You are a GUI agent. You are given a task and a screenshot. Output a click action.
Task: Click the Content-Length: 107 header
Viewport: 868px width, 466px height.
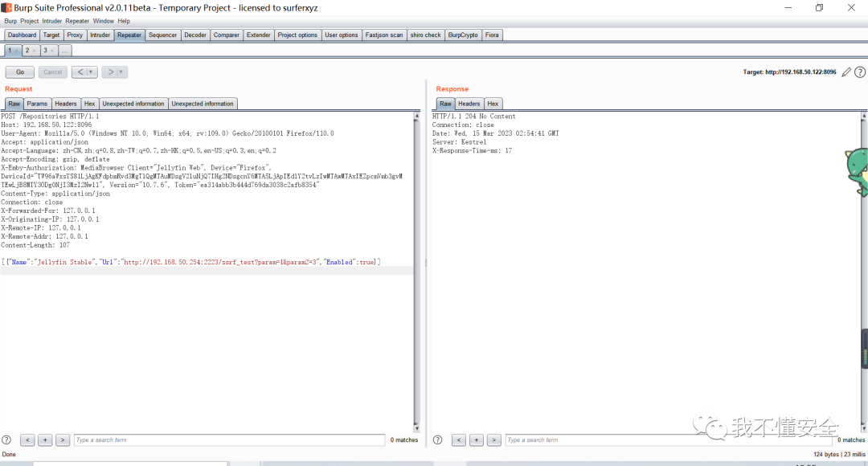(x=35, y=244)
